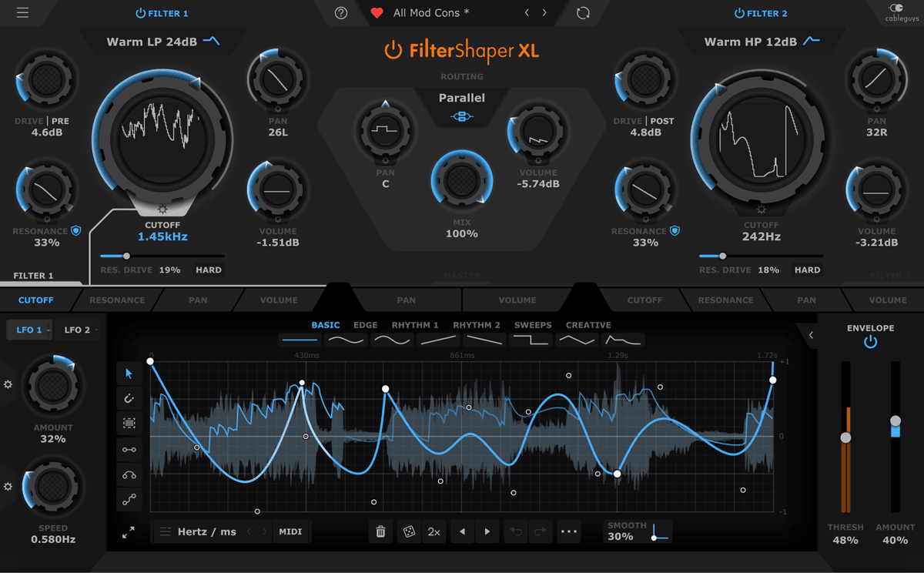
Task: Toggle Filter 2 on or off
Action: [x=740, y=12]
